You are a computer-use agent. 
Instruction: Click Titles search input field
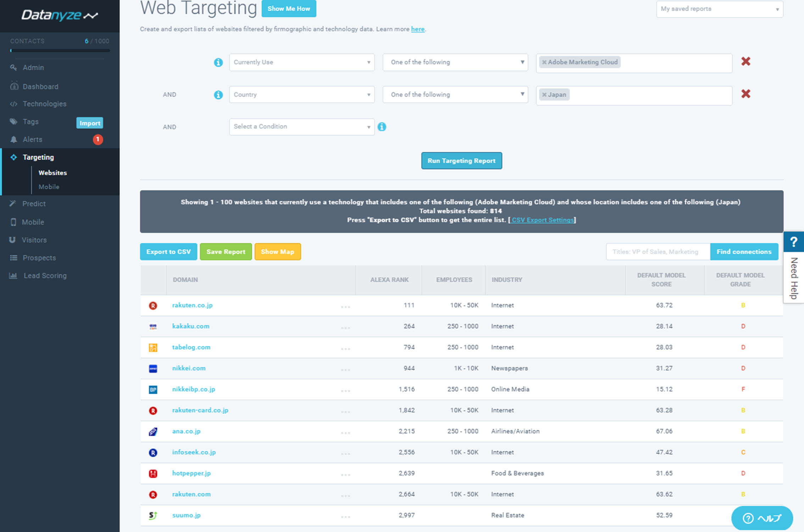[658, 252]
